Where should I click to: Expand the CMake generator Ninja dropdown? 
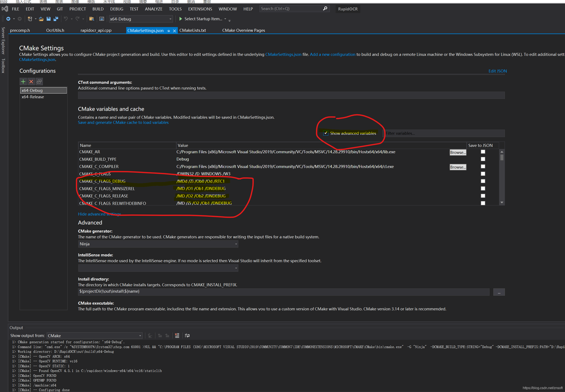pyautogui.click(x=236, y=244)
